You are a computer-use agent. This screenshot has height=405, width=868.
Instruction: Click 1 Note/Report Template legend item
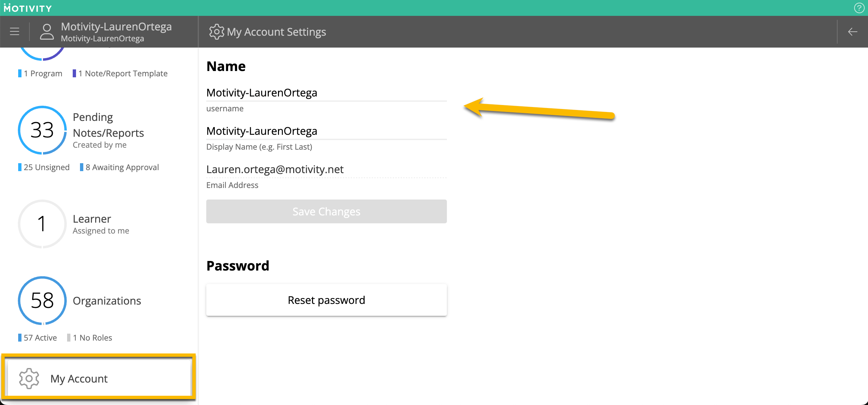click(x=120, y=73)
